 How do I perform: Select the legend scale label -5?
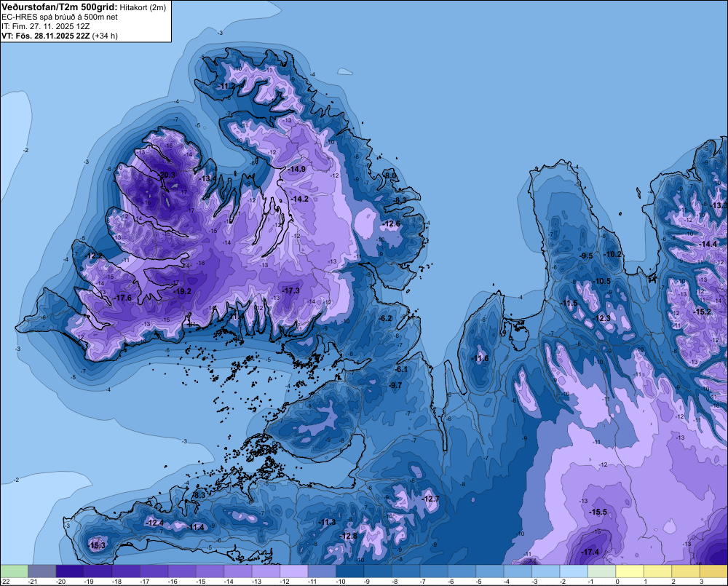(x=479, y=582)
